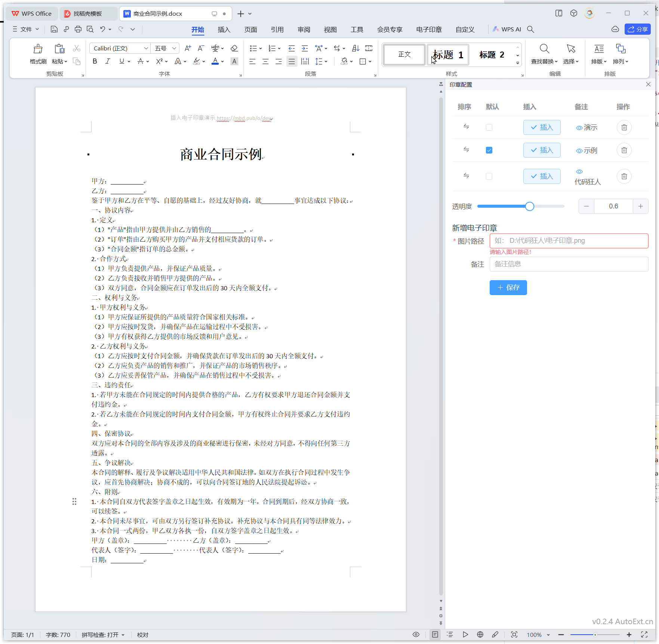Click the print icon in quick toolbar
659x644 pixels.
[x=78, y=29]
